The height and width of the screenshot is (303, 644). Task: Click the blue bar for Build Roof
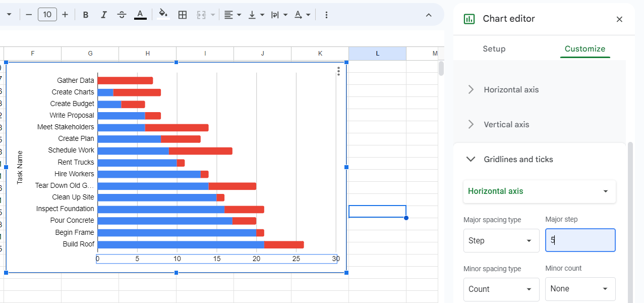click(181, 244)
